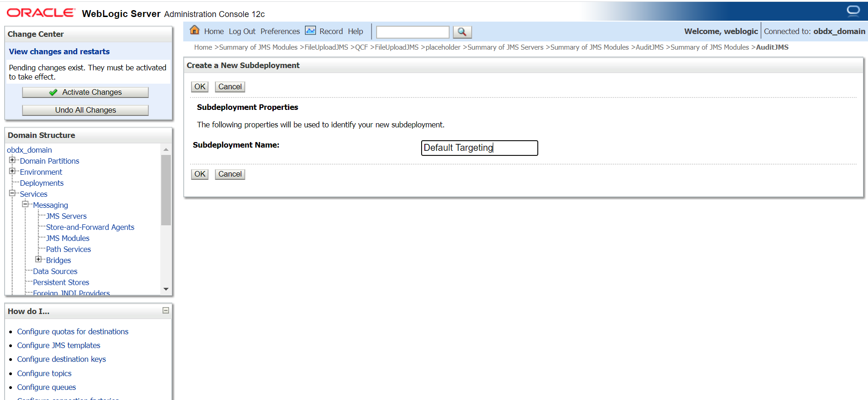This screenshot has width=868, height=400.
Task: Open Messaging in the domain tree
Action: tap(51, 205)
